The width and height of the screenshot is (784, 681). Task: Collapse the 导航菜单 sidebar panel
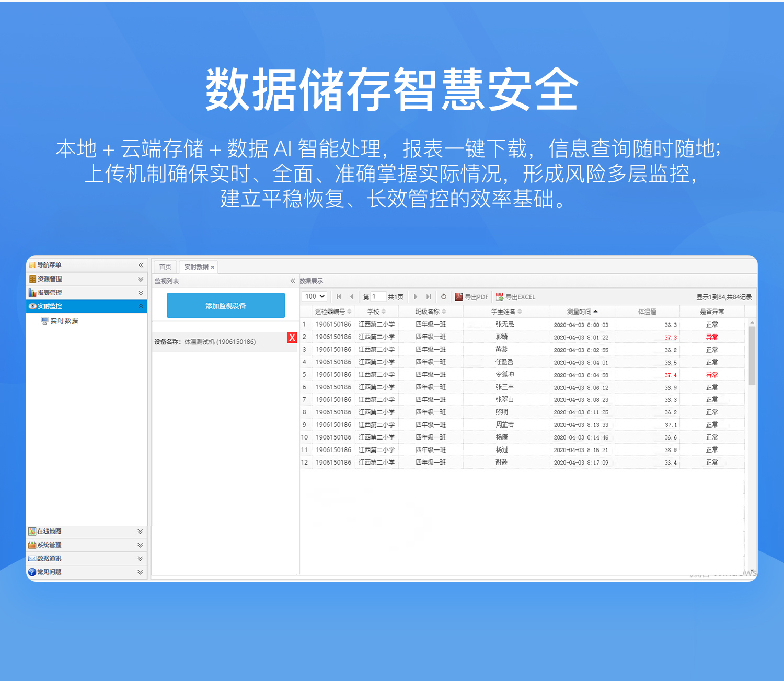(141, 265)
